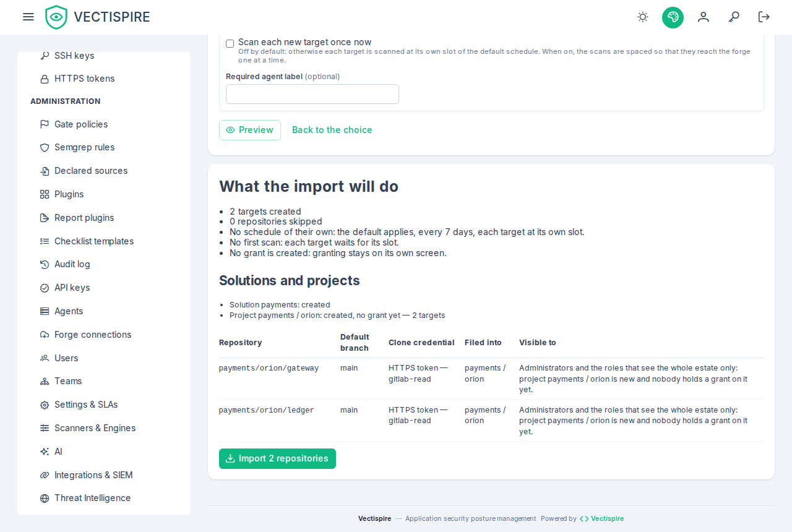Open the user profile icon
Image resolution: width=792 pixels, height=532 pixels.
tap(704, 17)
